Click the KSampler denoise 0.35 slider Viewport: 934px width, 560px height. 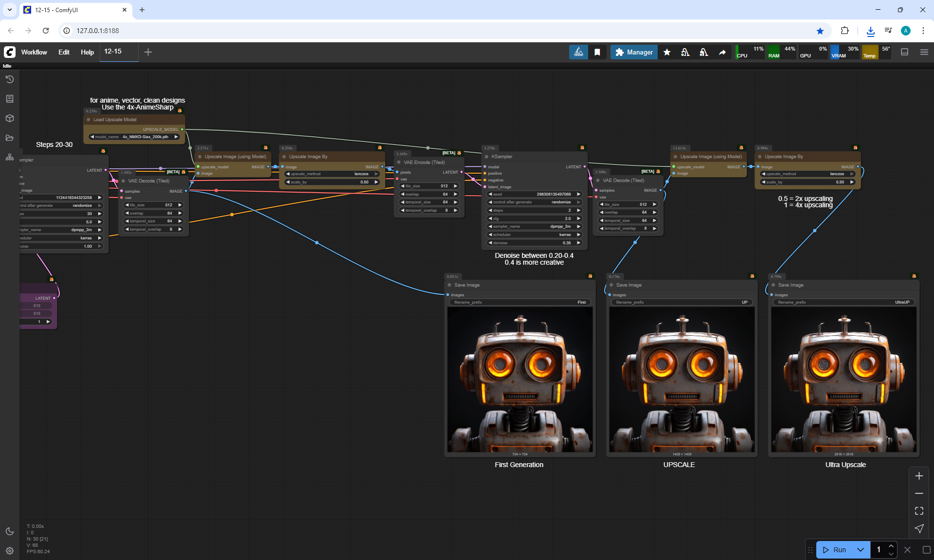pos(534,243)
